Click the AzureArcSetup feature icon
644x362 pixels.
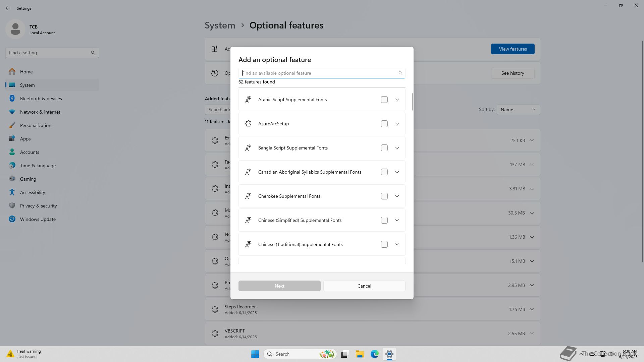coord(248,124)
